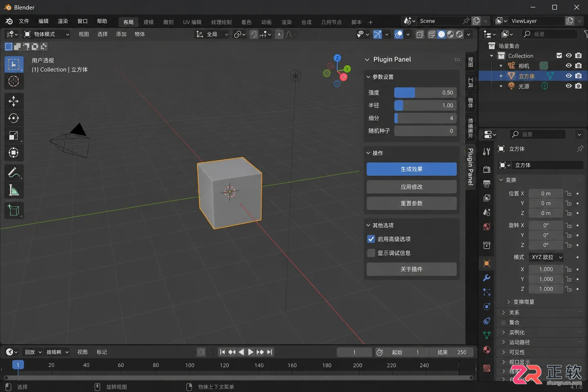
Task: Open the 全局 orientation dropdown
Action: click(212, 34)
